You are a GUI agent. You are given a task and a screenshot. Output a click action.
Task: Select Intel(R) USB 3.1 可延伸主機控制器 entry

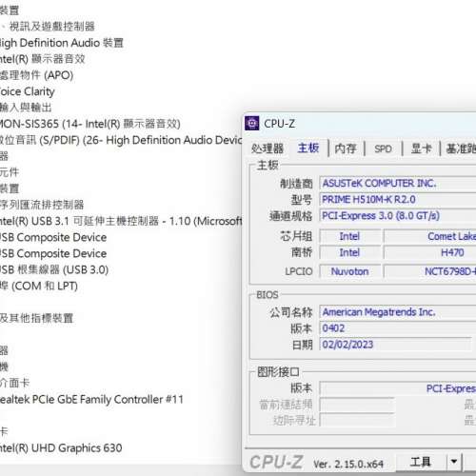coord(121,221)
